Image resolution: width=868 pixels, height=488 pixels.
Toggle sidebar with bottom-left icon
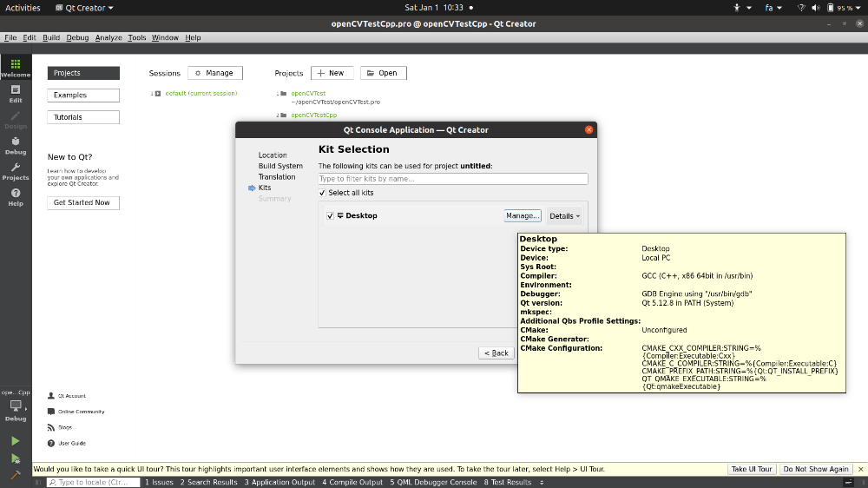click(37, 483)
